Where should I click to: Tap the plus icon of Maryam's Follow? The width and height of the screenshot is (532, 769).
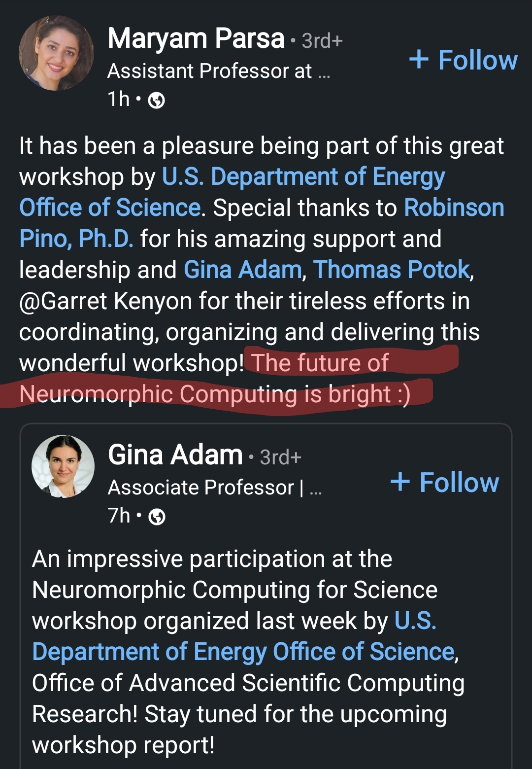(419, 60)
